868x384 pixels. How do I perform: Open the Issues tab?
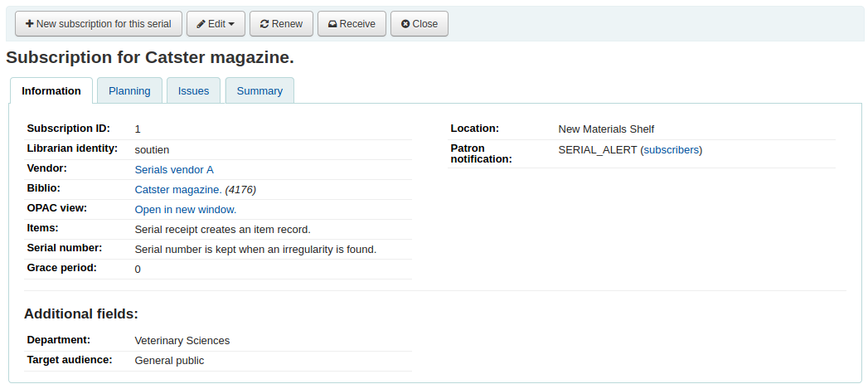coord(194,91)
